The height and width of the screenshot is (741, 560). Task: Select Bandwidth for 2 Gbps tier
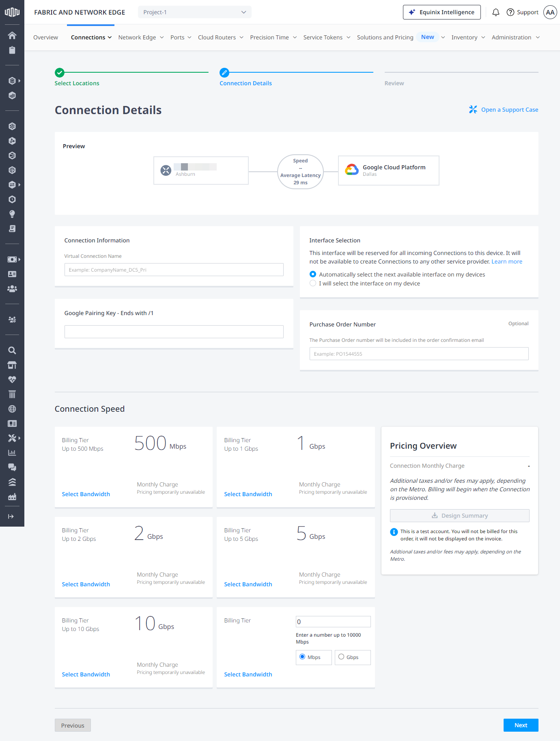pos(86,584)
